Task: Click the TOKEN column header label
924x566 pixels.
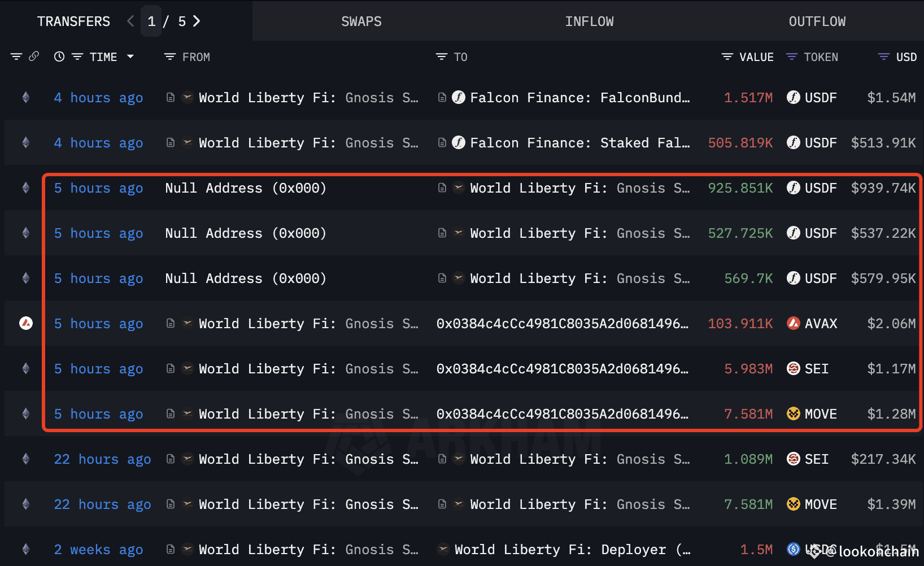Action: (821, 57)
